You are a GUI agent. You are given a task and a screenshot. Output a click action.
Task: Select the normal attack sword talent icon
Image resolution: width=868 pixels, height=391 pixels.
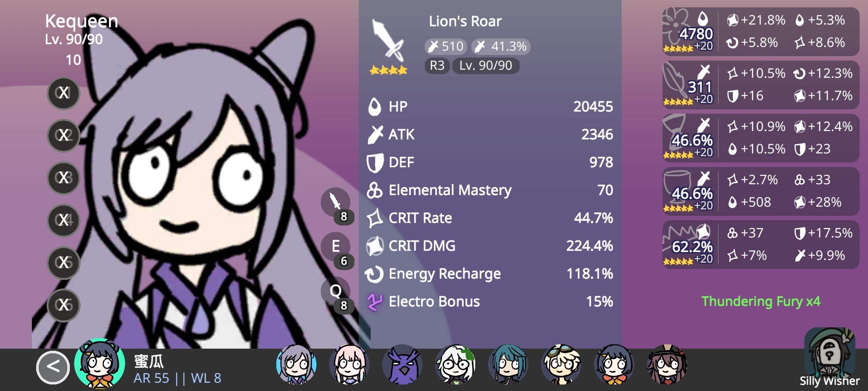336,202
